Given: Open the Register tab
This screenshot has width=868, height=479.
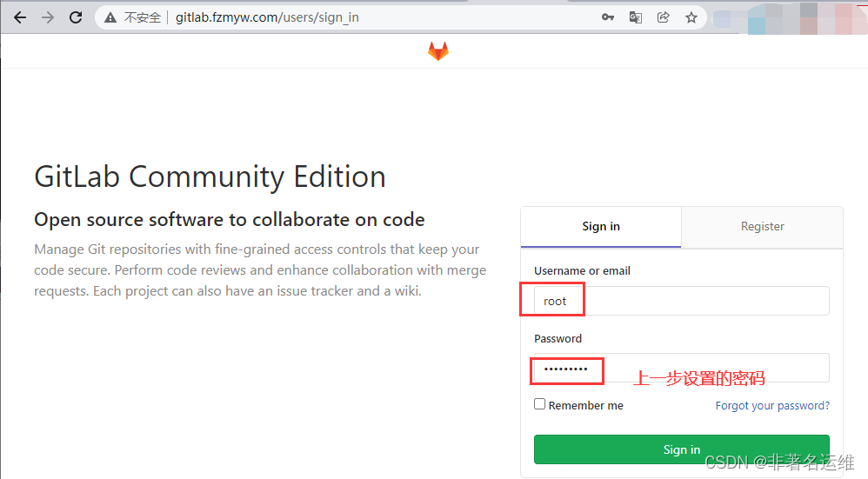Looking at the screenshot, I should (x=763, y=227).
